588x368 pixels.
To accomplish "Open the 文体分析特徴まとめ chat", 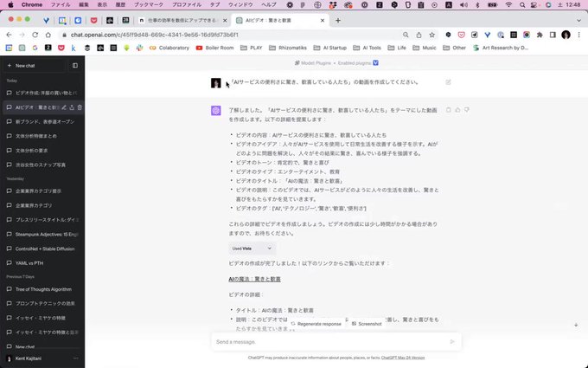I will point(42,136).
